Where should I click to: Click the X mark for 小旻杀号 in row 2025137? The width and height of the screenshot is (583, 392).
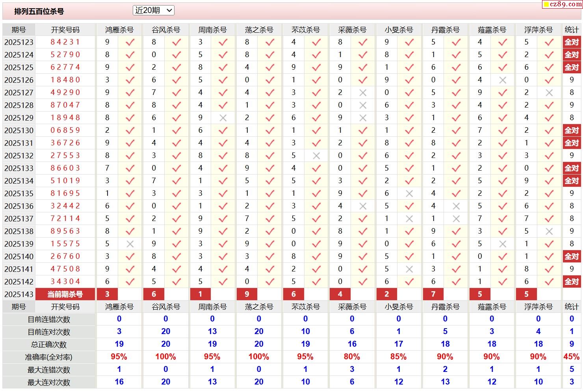click(409, 219)
